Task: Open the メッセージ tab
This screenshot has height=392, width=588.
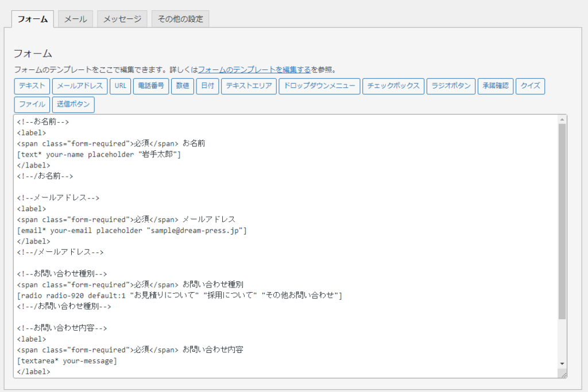Action: [x=122, y=19]
